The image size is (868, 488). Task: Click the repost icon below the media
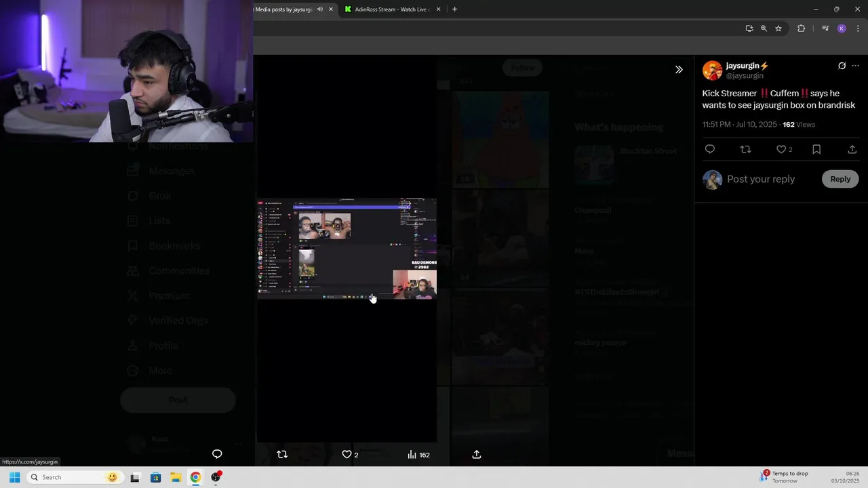pos(282,454)
